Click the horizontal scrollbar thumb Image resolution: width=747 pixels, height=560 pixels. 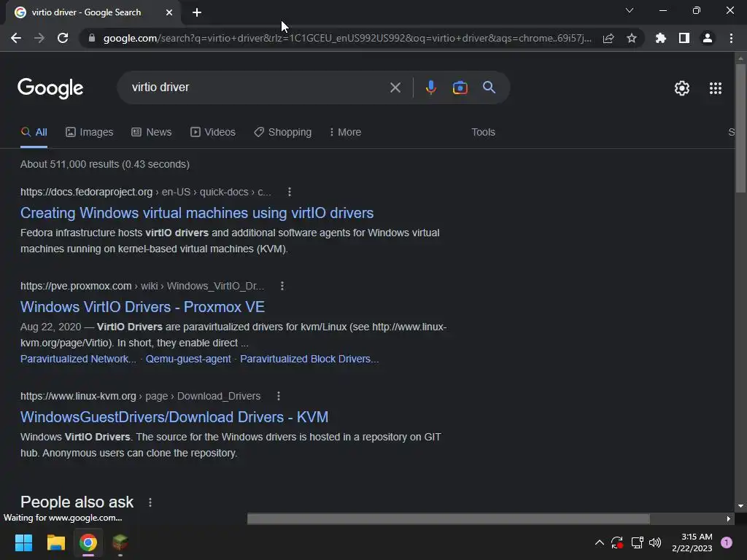pyautogui.click(x=449, y=518)
